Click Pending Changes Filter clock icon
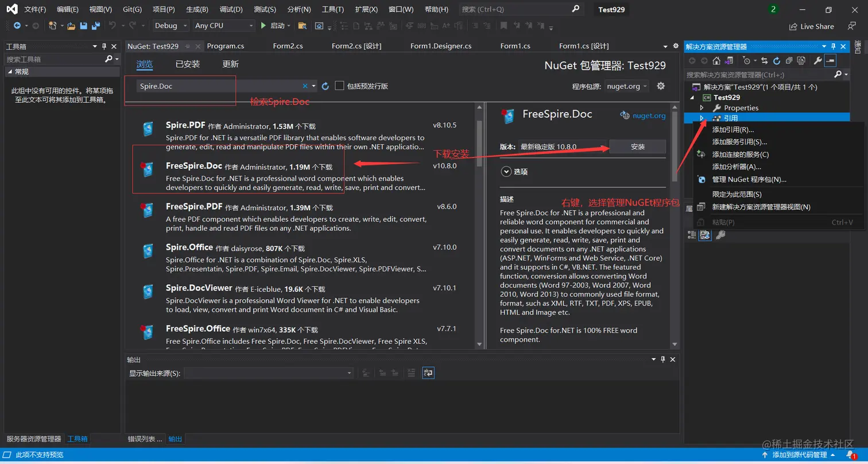 pyautogui.click(x=748, y=61)
